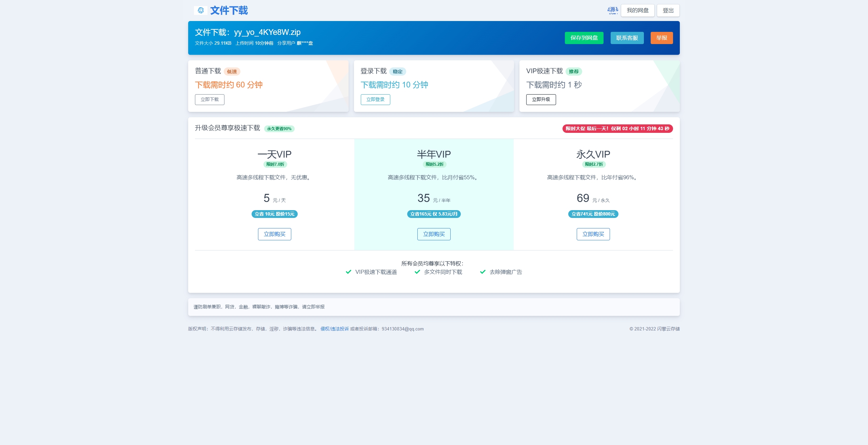Click the green checkmark for 多文件同时下载
Viewport: 868px width, 445px height.
click(x=417, y=272)
